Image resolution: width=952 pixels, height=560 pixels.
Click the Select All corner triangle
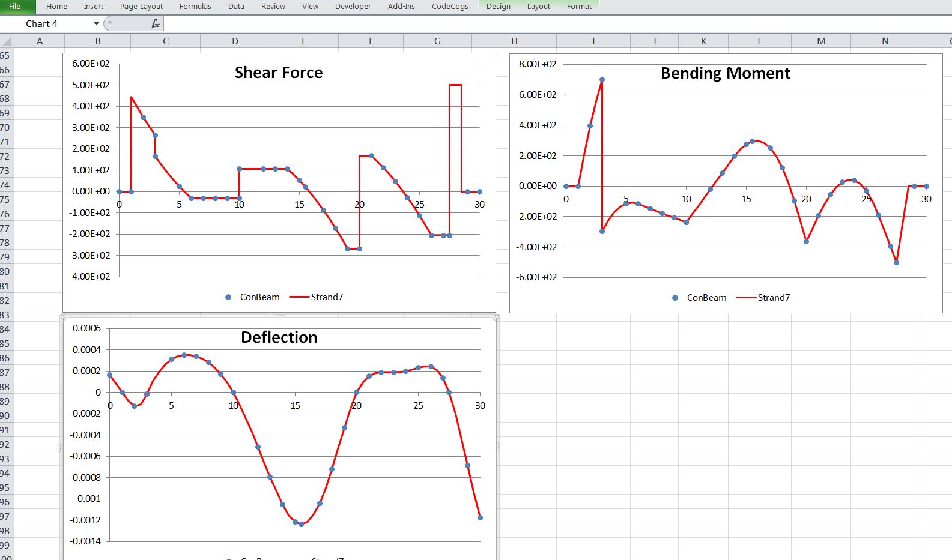(7, 41)
